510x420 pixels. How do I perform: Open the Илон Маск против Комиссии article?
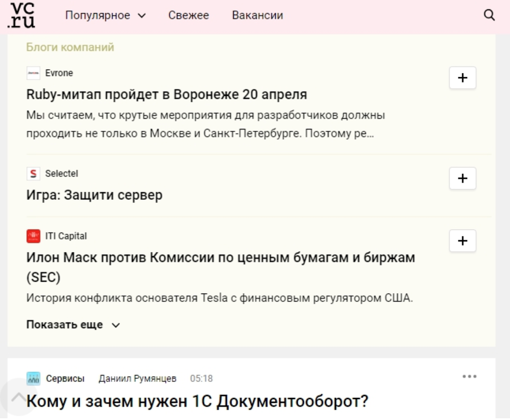[x=221, y=258]
